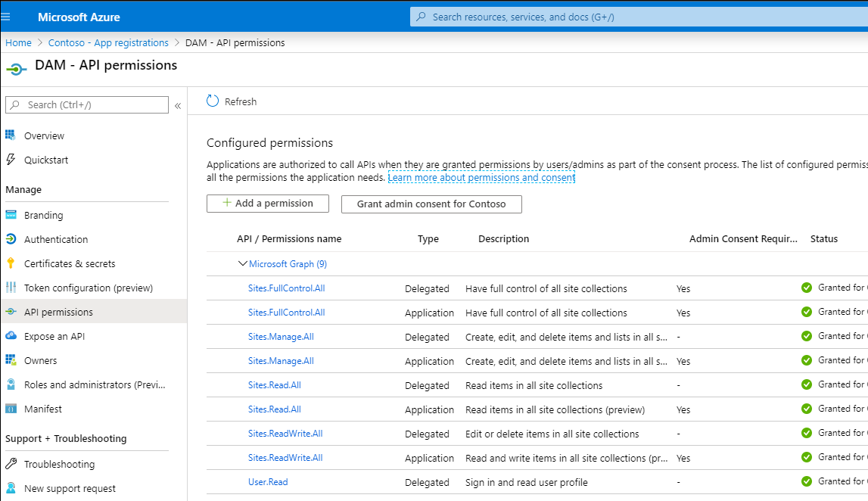Go to Home breadcrumb
This screenshot has width=868, height=501.
(x=18, y=42)
